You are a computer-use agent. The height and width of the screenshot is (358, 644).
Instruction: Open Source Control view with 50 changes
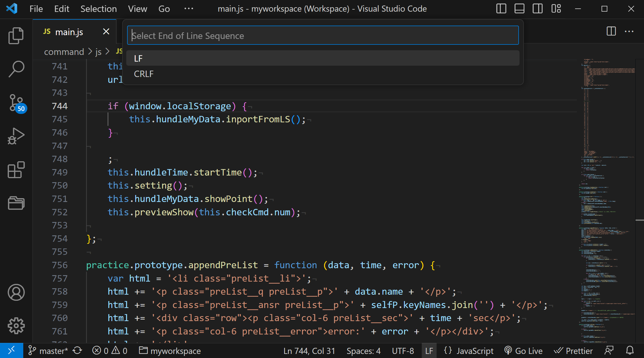click(x=17, y=103)
